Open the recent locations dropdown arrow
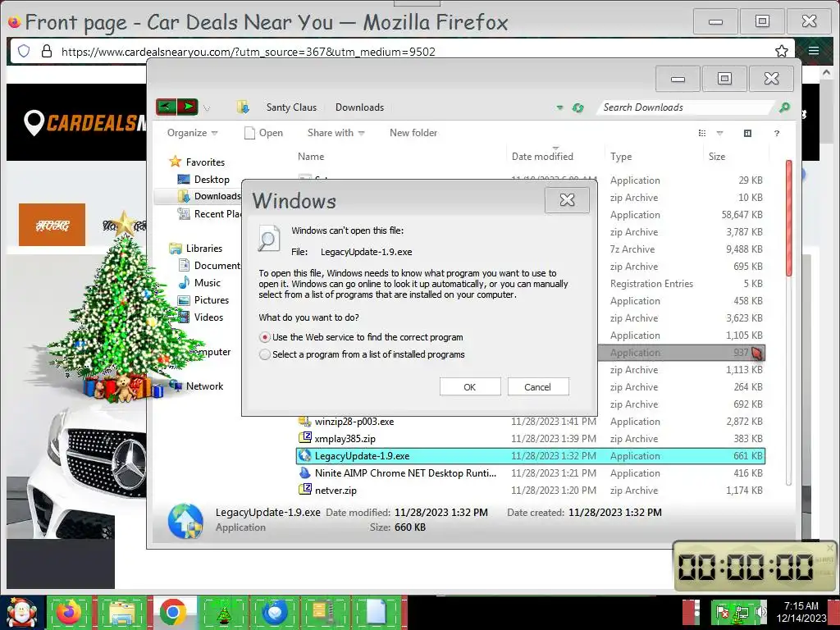Viewport: 840px width, 630px height. click(207, 108)
